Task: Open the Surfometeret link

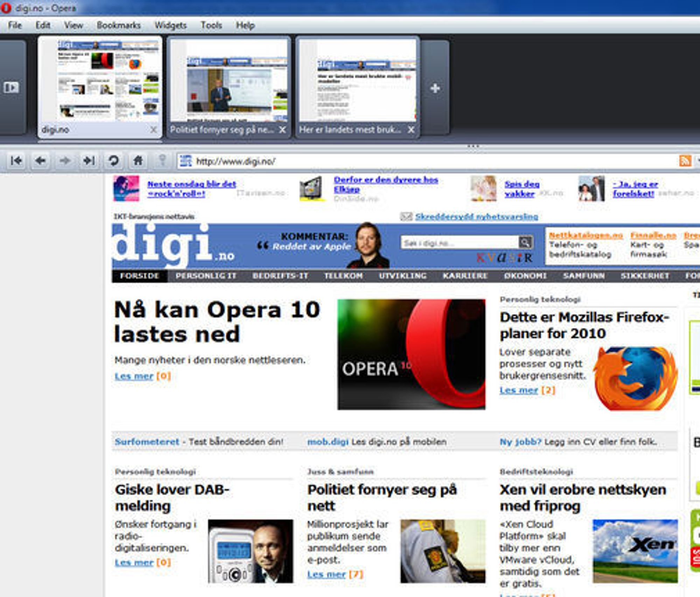Action: (x=147, y=441)
